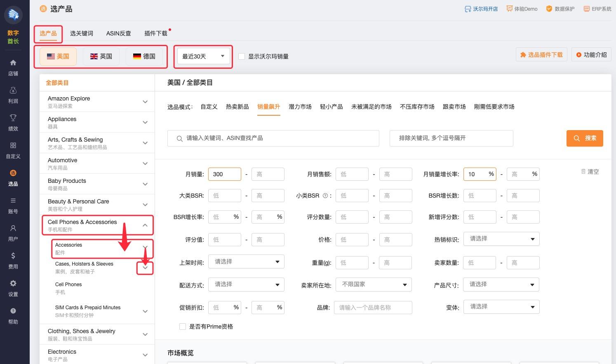The image size is (616, 364).
Task: Select the 选品 icon in the left sidebar
Action: click(x=13, y=177)
